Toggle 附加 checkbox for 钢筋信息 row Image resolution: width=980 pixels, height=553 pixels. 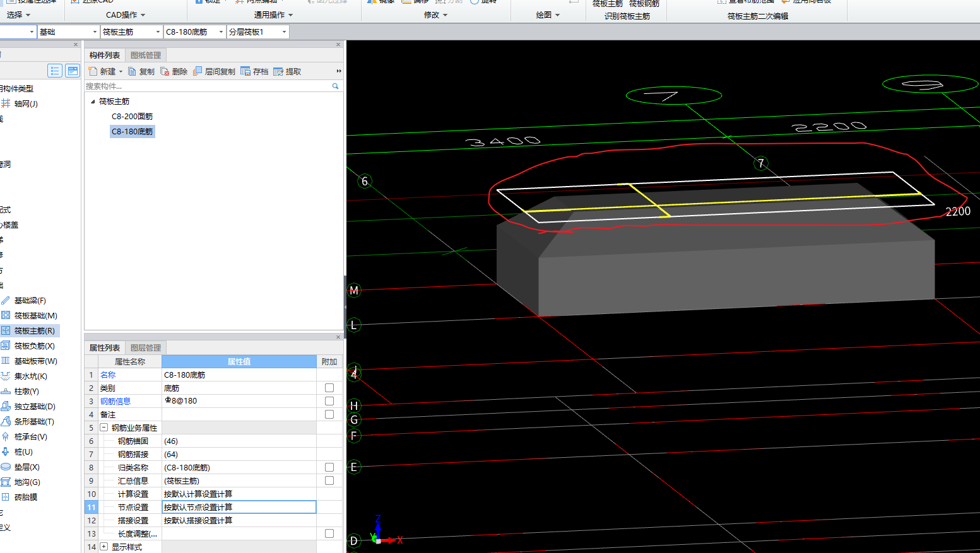[329, 401]
